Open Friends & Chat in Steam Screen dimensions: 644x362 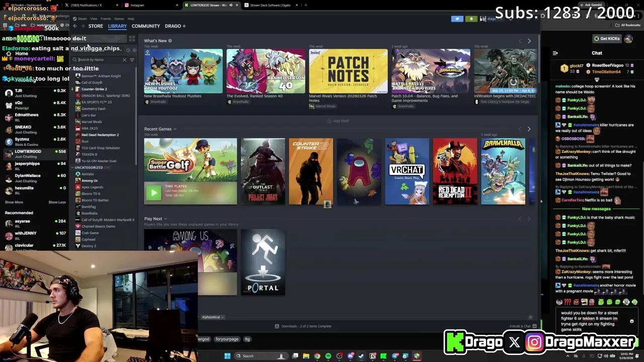coord(523,326)
